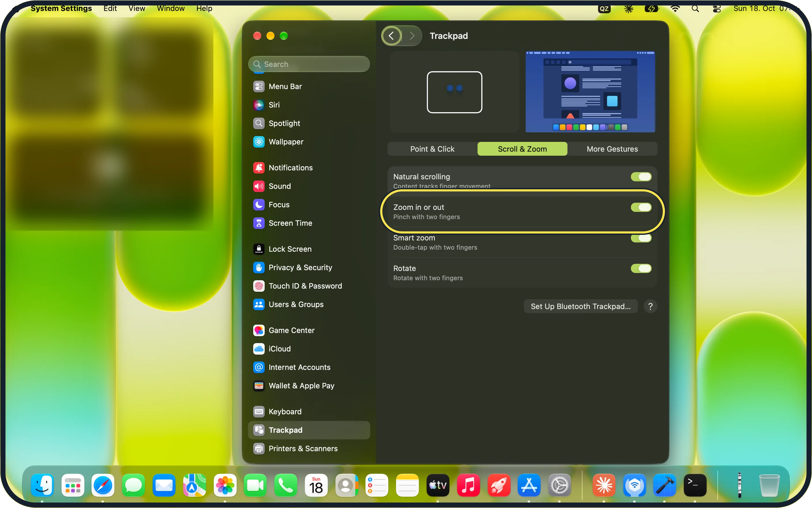This screenshot has width=812, height=508.
Task: Open Touch ID & Password settings
Action: (x=309, y=286)
